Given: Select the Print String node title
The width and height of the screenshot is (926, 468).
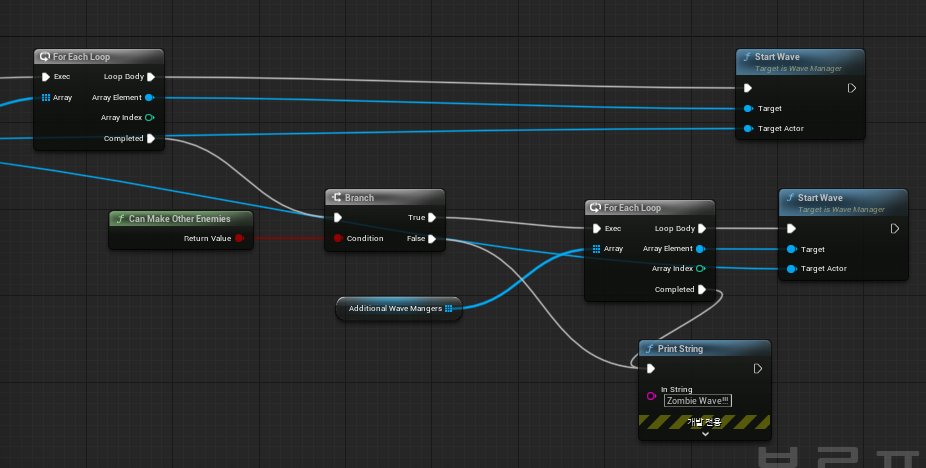Looking at the screenshot, I should pyautogui.click(x=680, y=349).
